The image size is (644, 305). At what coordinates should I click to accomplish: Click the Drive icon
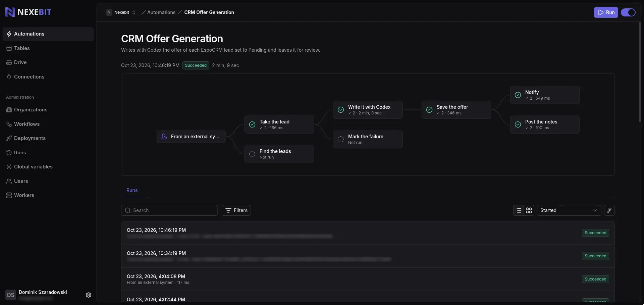(9, 62)
